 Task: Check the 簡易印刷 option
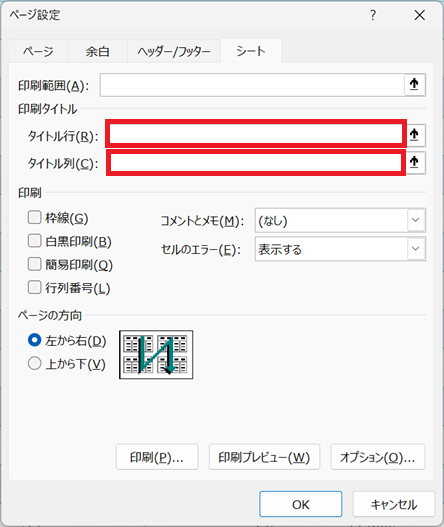pyautogui.click(x=34, y=264)
